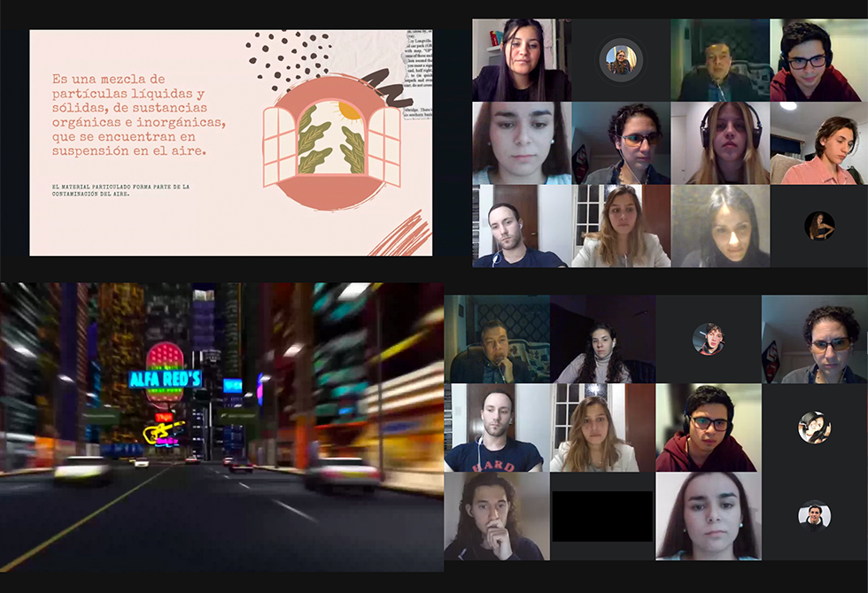Click the slide paragraph starting "Es una mezcla"
This screenshot has width=868, height=593.
click(x=138, y=115)
